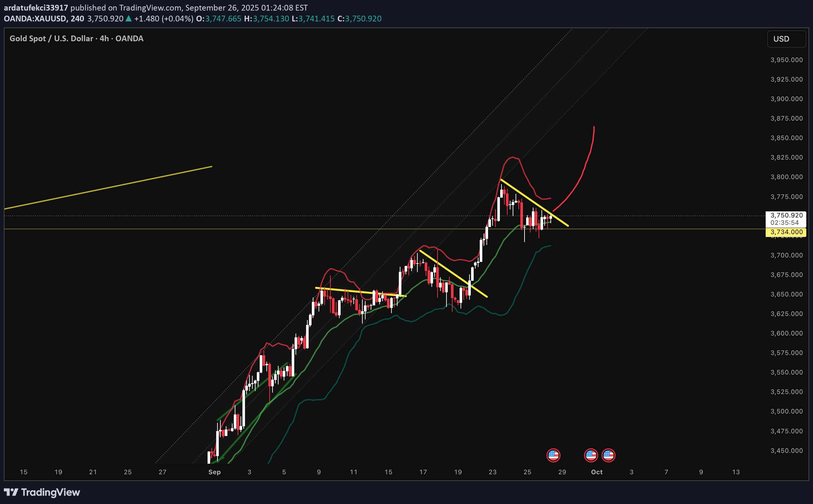Screen dimensions: 813x504
Task: Select the long gold trend line at left
Action: point(107,188)
